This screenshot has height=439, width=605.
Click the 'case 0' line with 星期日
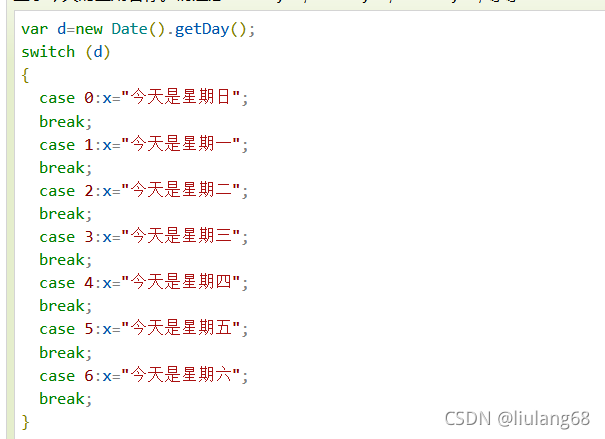[x=144, y=97]
